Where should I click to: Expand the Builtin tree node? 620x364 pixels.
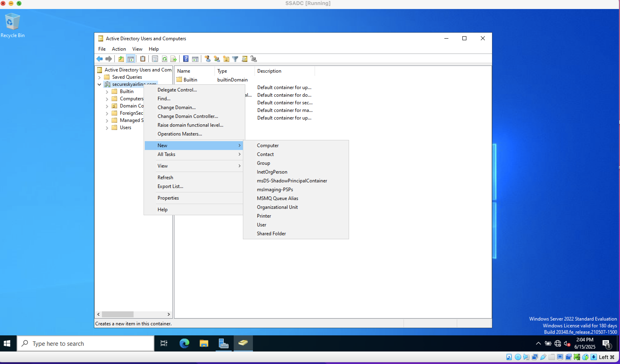pyautogui.click(x=107, y=92)
